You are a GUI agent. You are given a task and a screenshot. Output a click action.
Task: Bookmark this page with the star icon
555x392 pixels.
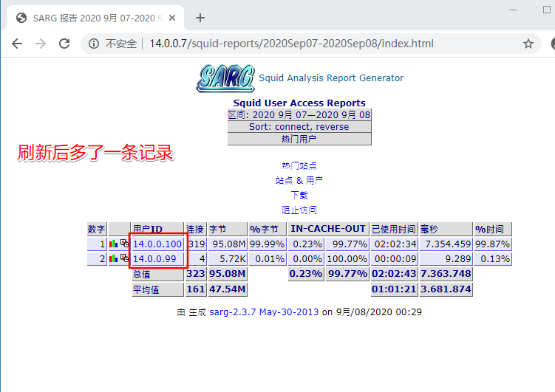pos(528,44)
